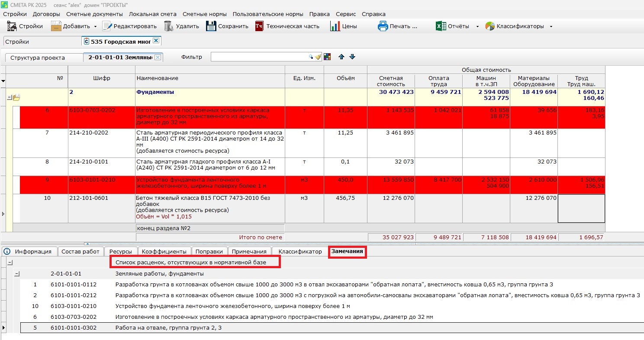Open the Сметные нормы menu
644x340 pixels.
coord(206,14)
